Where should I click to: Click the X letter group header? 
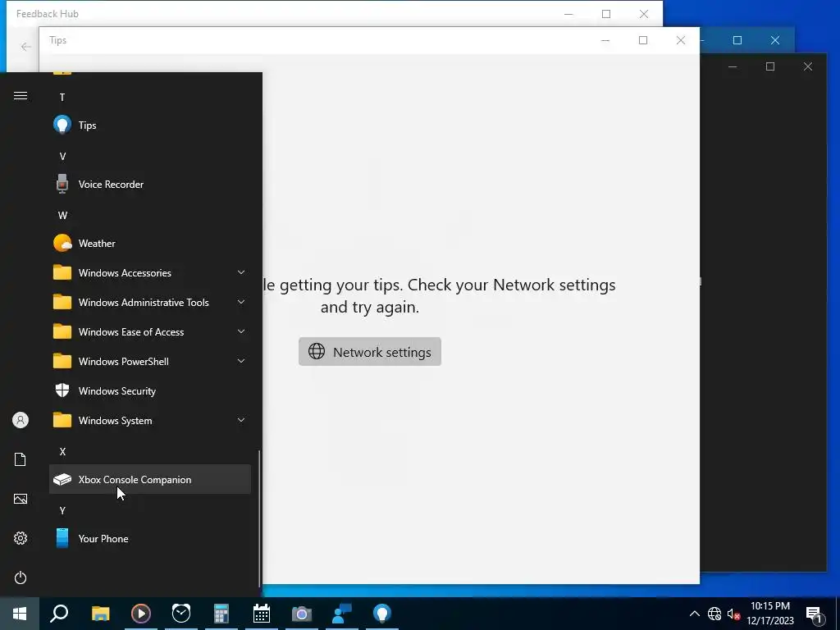pyautogui.click(x=62, y=452)
